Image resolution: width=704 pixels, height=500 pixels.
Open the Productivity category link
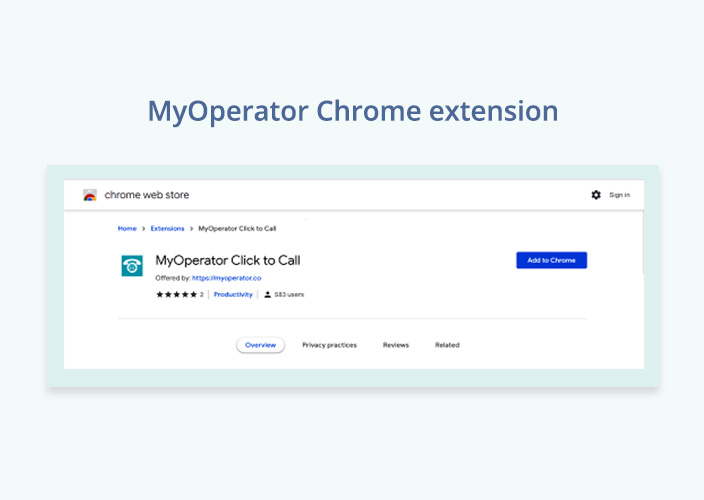tap(233, 294)
